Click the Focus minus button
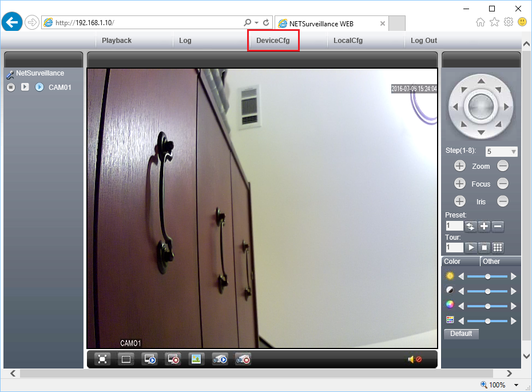The width and height of the screenshot is (532, 392). 503,184
